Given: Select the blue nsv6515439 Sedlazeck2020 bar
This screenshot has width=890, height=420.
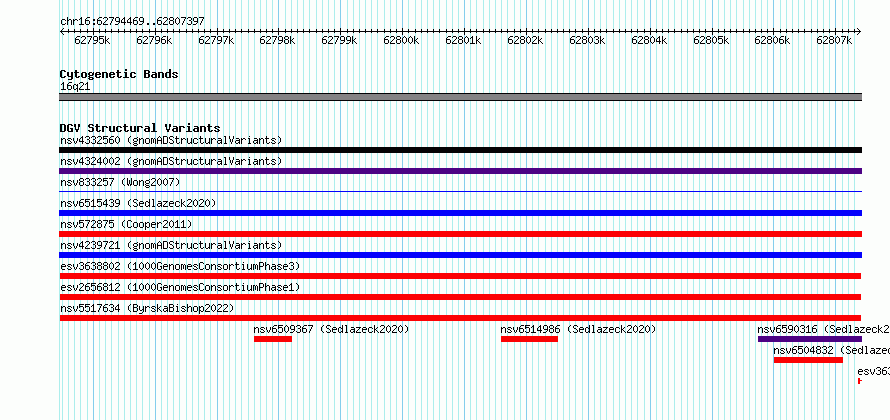Looking at the screenshot, I should pyautogui.click(x=460, y=213).
